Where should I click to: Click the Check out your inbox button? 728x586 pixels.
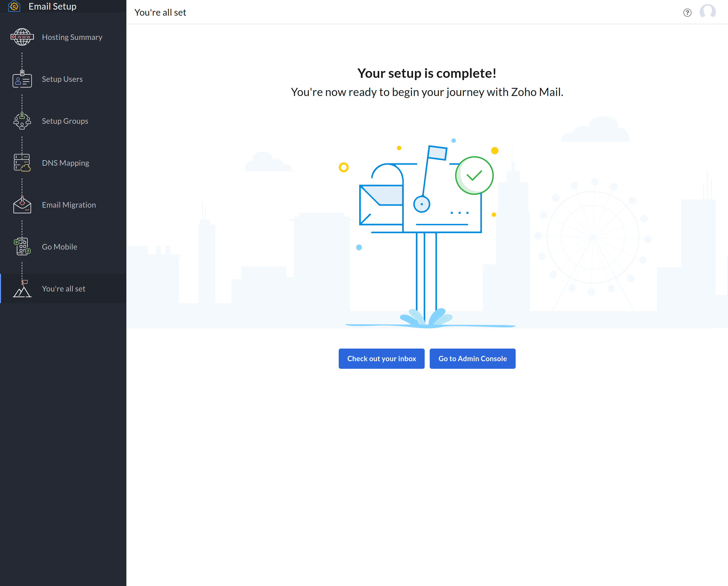pyautogui.click(x=381, y=358)
